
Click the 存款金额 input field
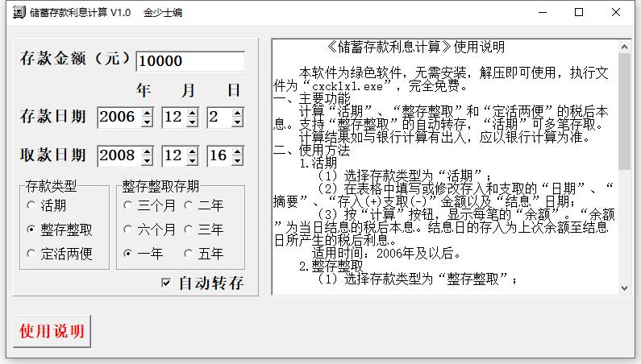(x=189, y=61)
